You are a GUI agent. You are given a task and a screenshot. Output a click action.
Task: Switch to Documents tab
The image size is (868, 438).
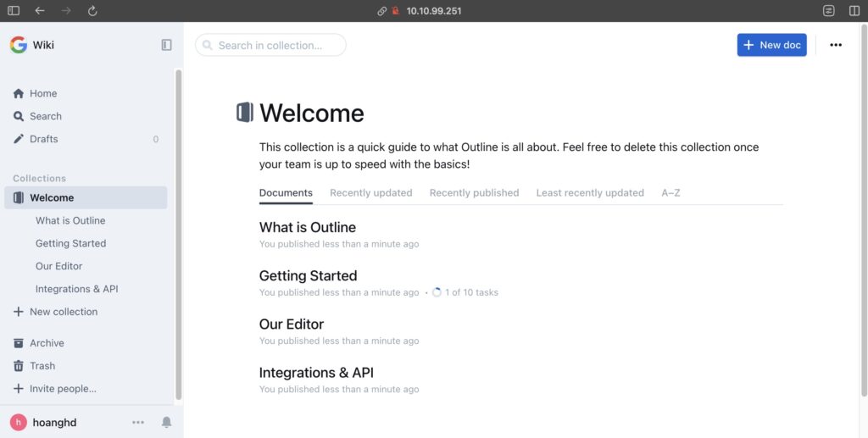286,193
